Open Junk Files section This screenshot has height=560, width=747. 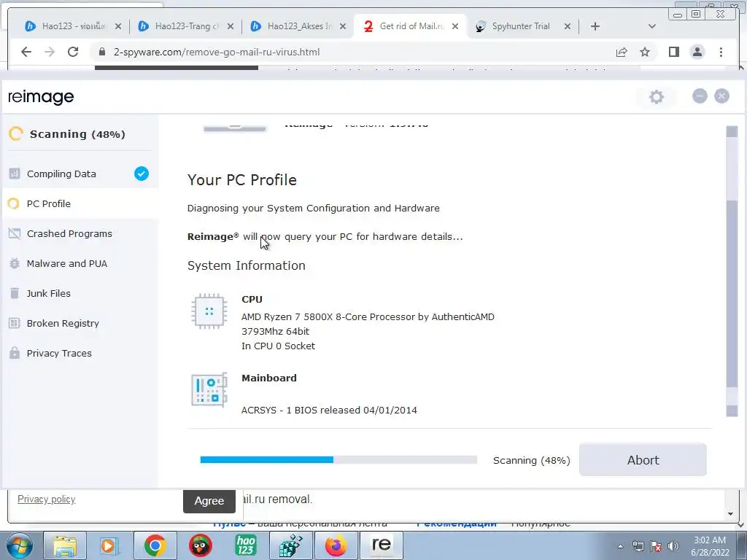tap(80, 294)
